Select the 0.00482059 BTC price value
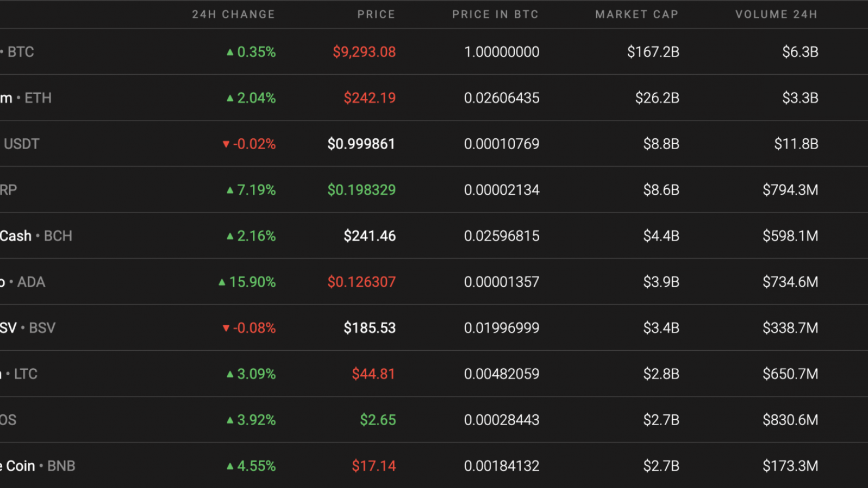 click(502, 374)
